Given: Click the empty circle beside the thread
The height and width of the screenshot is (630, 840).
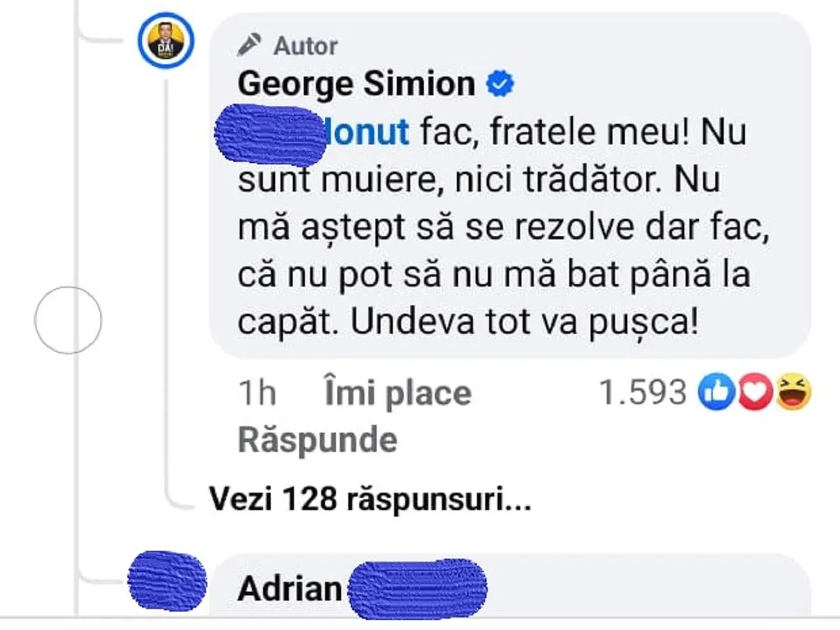Looking at the screenshot, I should coord(68,321).
